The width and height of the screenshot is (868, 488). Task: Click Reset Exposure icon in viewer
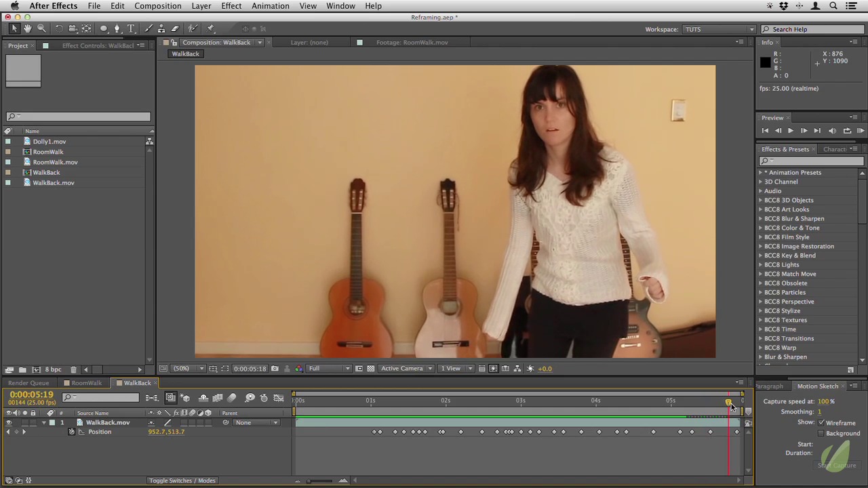(530, 369)
